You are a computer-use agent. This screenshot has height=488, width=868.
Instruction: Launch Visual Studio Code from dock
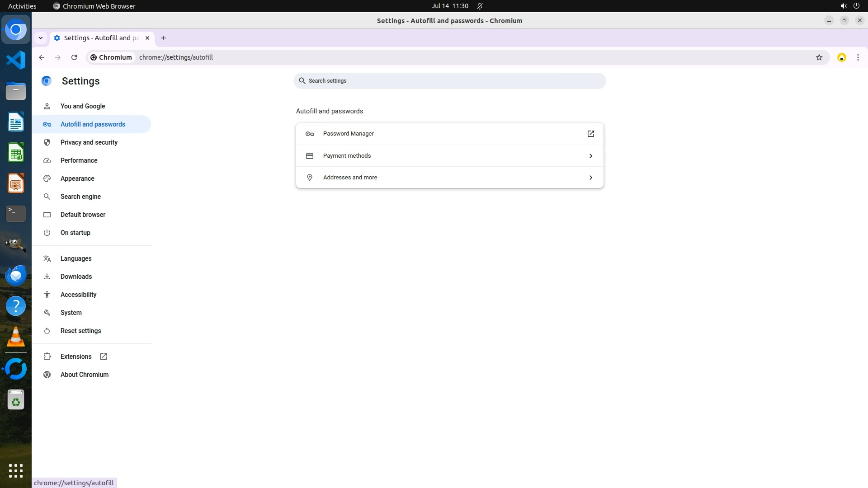point(16,60)
